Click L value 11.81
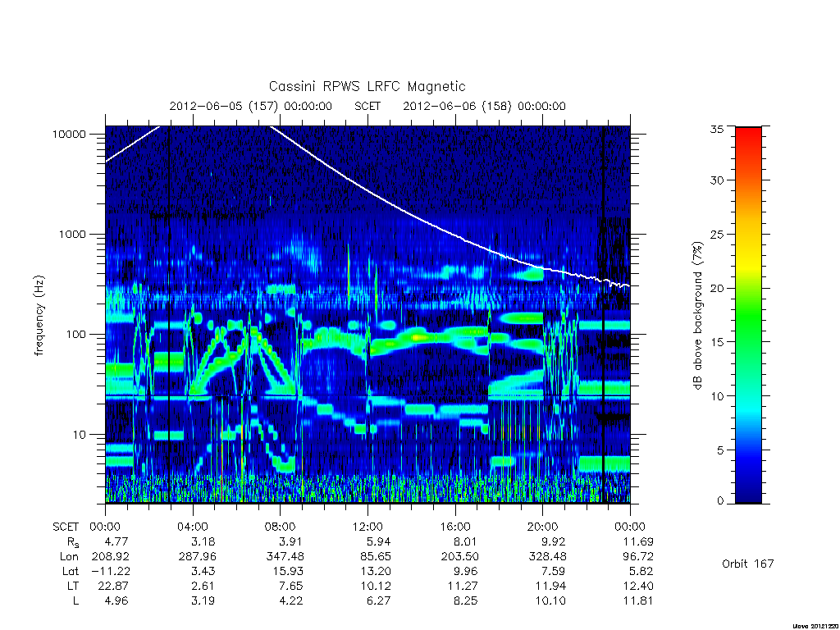840x630 pixels. pyautogui.click(x=637, y=600)
